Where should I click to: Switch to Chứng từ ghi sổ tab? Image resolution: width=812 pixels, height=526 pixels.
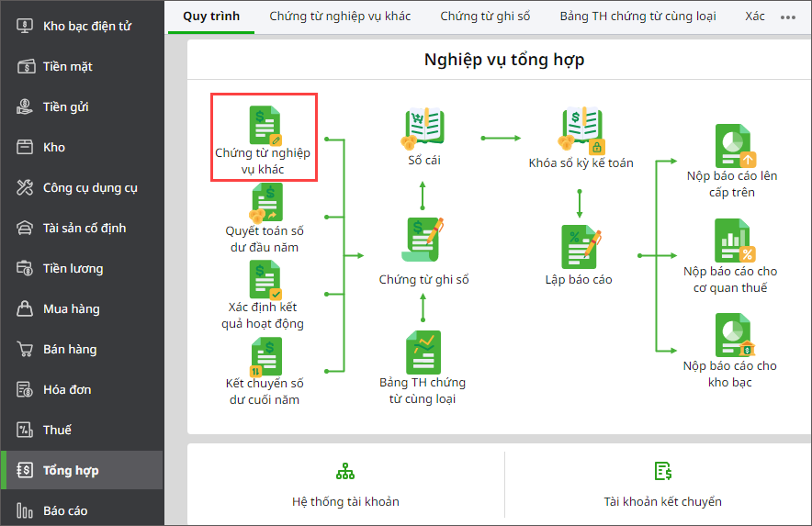coord(485,16)
